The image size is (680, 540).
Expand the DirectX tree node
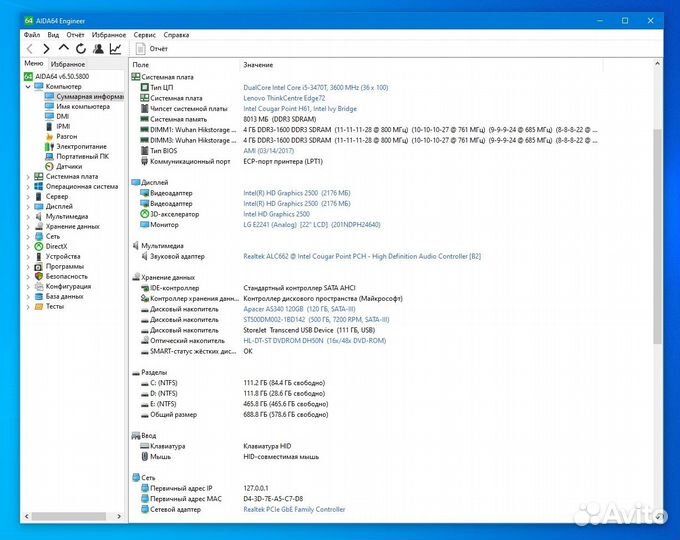[x=28, y=246]
